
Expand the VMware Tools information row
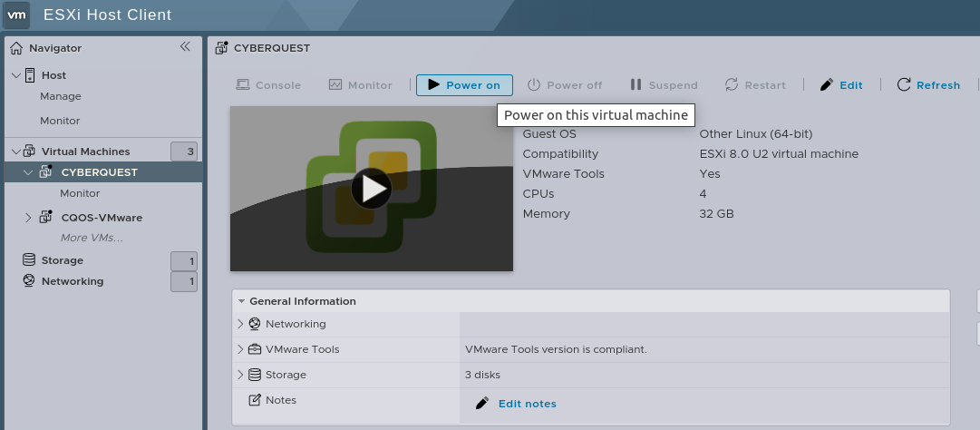[x=240, y=349]
